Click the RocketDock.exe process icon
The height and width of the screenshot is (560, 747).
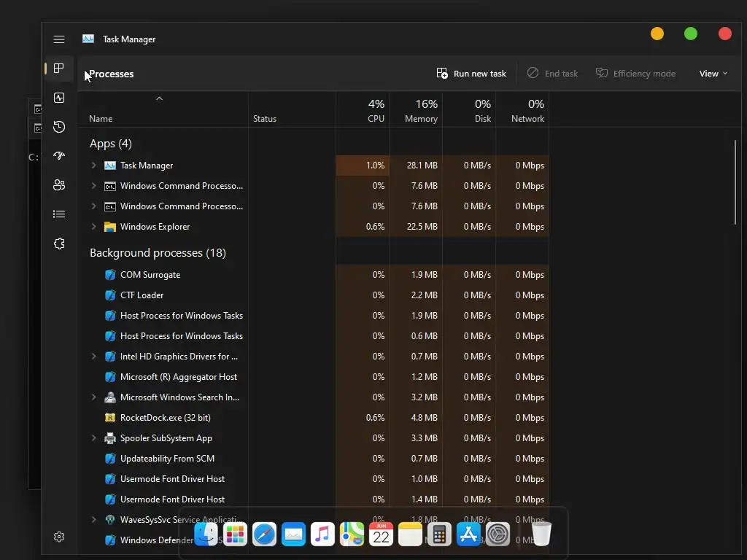(110, 418)
